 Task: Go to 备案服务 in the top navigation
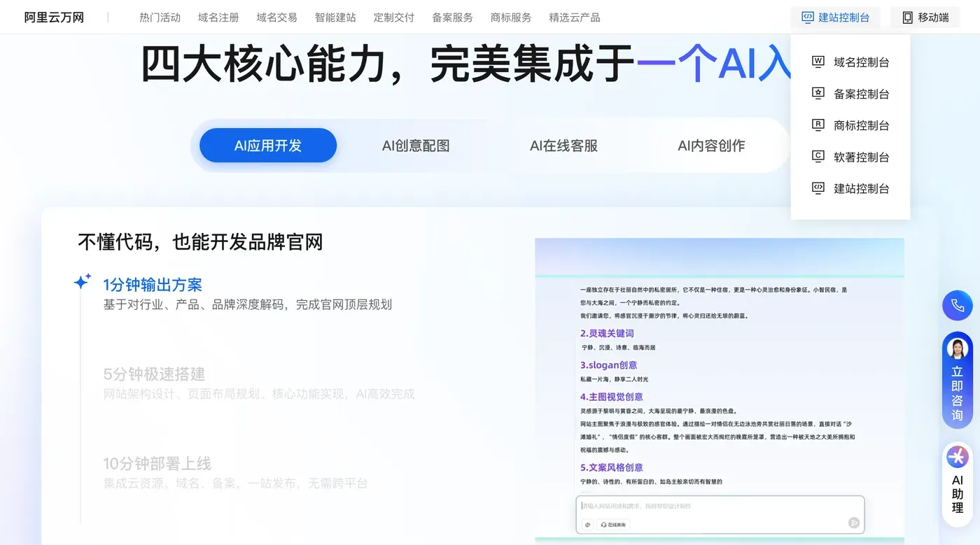point(451,17)
